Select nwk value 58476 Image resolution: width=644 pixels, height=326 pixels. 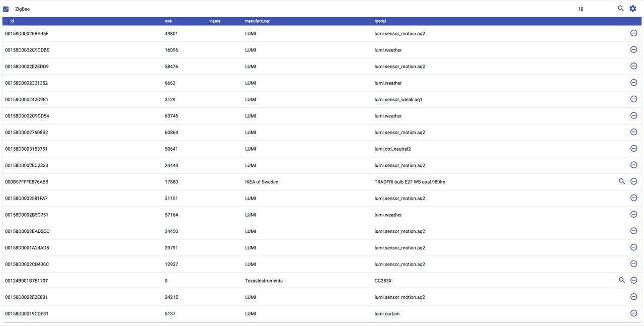(x=171, y=67)
